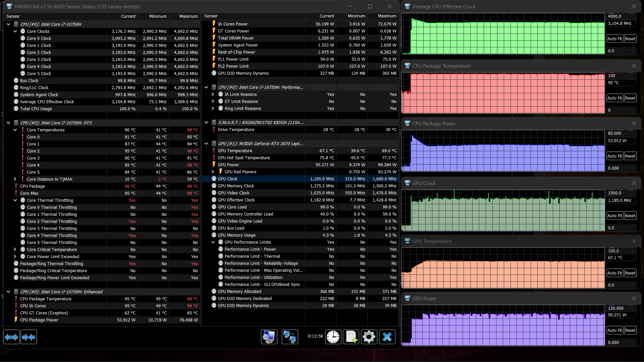
Task: Click Reset on the CPU Package Power graph
Action: [630, 156]
